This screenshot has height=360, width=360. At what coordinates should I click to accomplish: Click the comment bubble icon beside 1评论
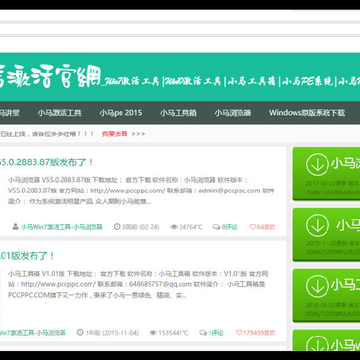click(x=203, y=333)
